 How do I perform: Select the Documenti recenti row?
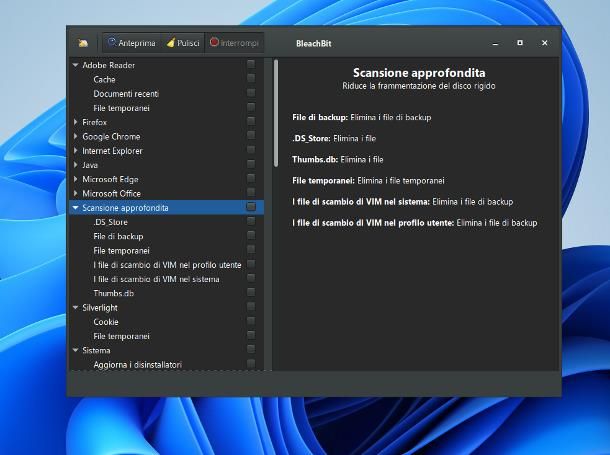[167, 94]
